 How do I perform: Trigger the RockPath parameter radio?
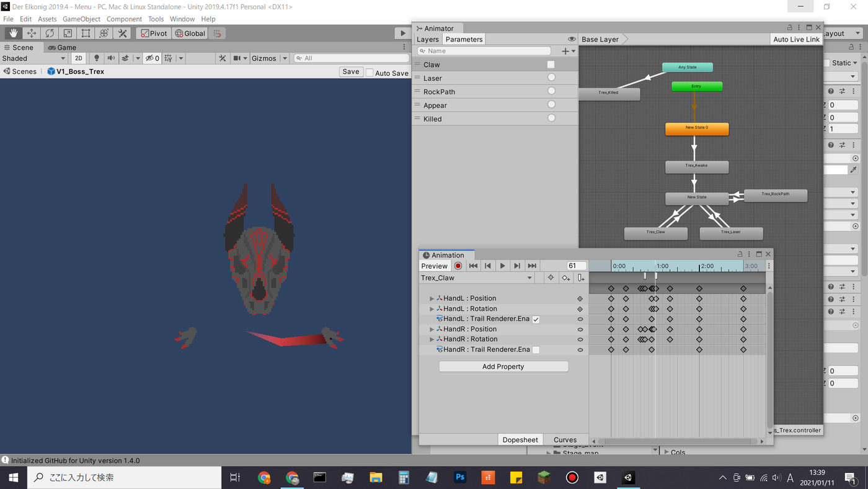[x=551, y=91]
